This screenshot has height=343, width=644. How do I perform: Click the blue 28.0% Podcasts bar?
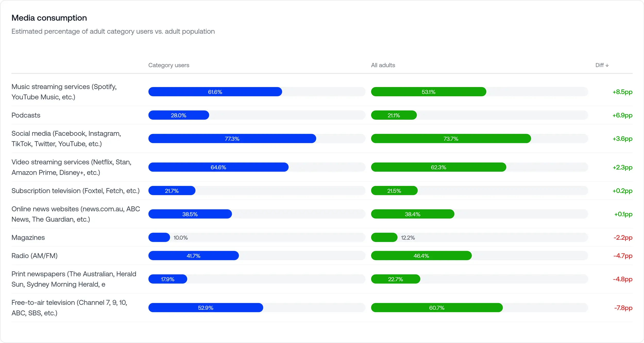click(x=179, y=115)
